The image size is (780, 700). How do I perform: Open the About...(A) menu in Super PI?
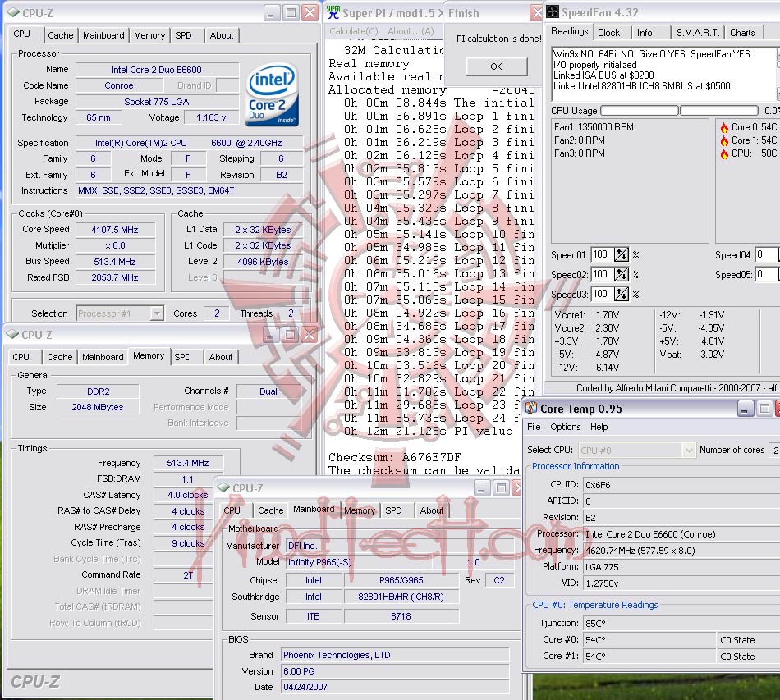411,31
